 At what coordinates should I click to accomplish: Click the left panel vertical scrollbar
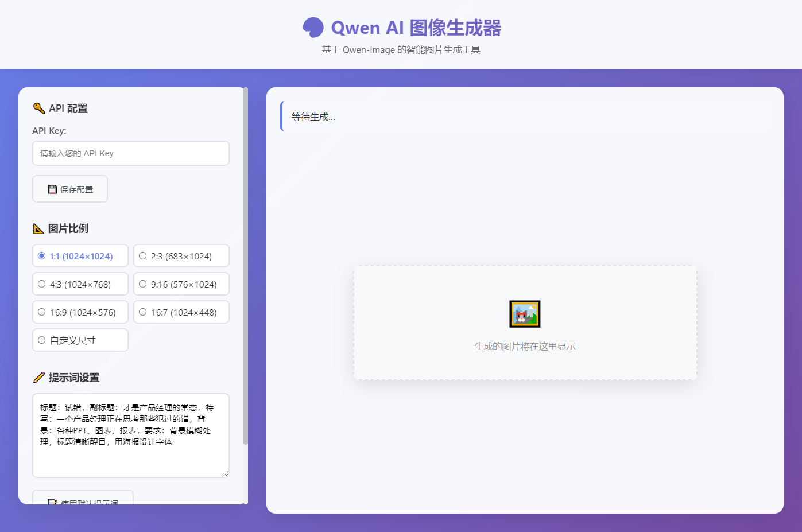(246, 266)
